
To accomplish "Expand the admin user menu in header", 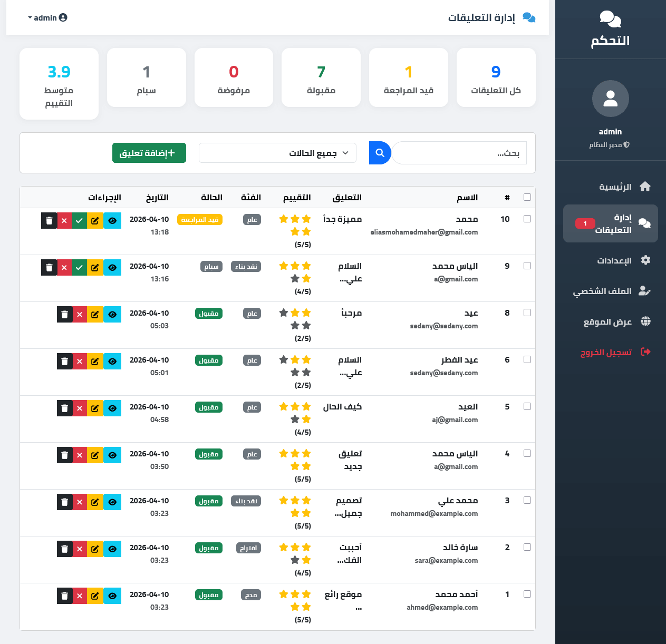I will pyautogui.click(x=47, y=17).
